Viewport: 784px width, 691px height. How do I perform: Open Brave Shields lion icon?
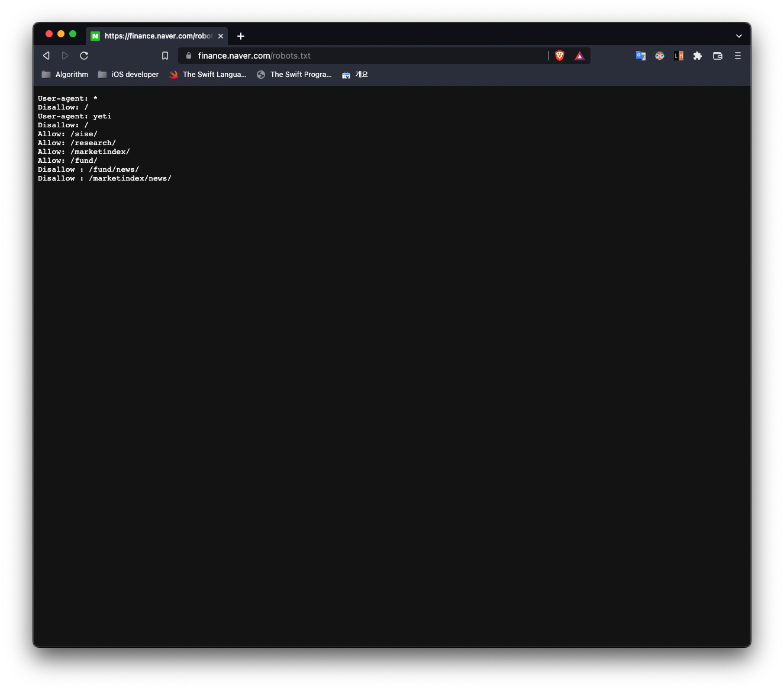560,56
